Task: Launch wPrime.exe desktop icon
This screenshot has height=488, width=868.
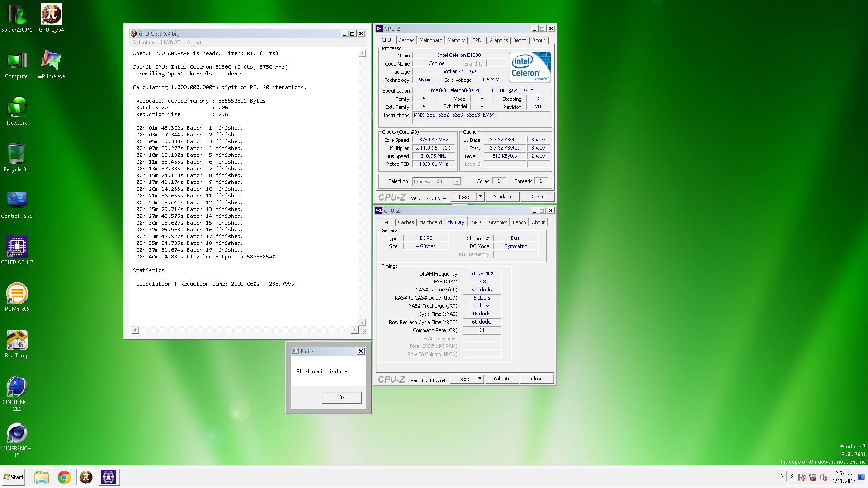Action: pos(51,66)
